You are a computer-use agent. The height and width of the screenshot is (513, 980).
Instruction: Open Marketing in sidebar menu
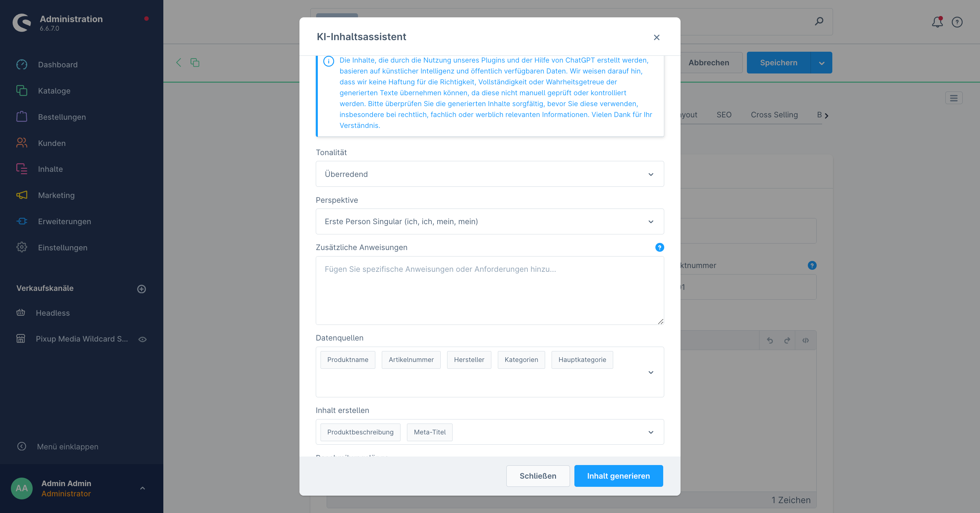pyautogui.click(x=56, y=195)
